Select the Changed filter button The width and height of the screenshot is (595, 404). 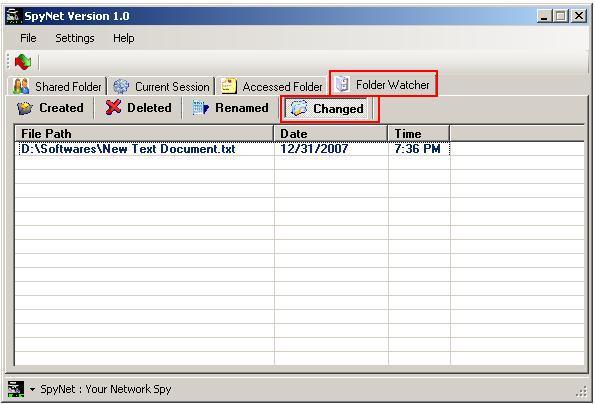pos(327,109)
